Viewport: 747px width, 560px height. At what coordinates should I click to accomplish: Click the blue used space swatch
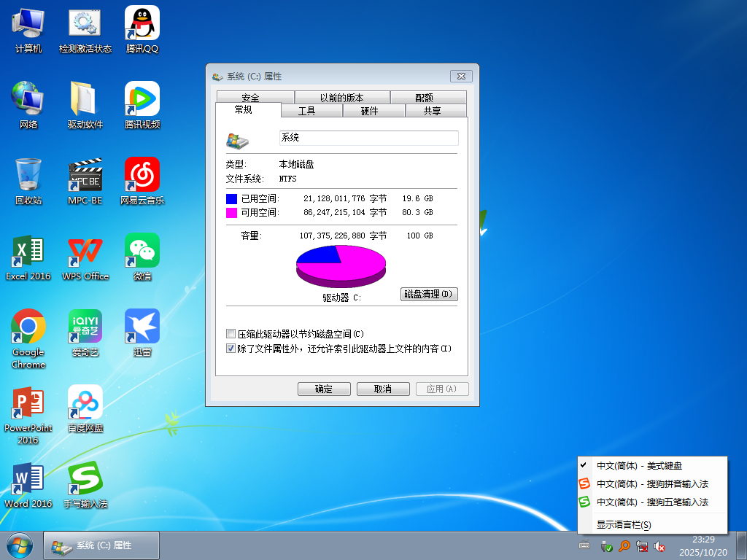232,198
